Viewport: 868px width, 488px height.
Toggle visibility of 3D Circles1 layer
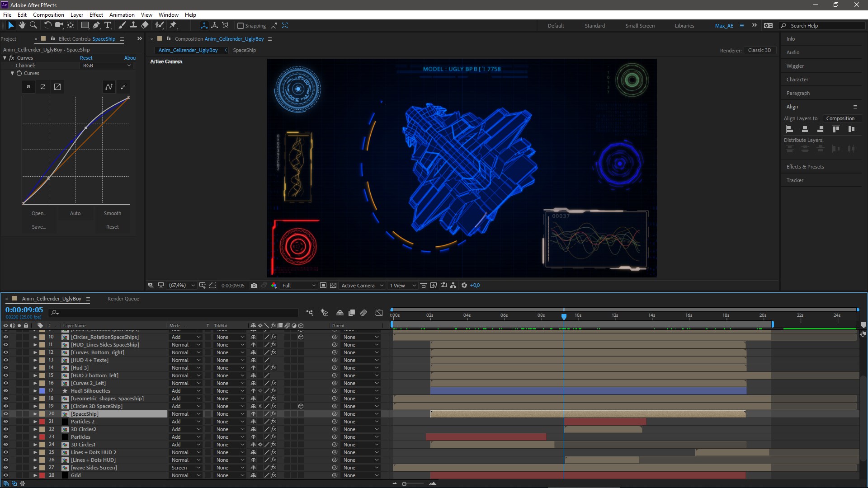tap(6, 445)
